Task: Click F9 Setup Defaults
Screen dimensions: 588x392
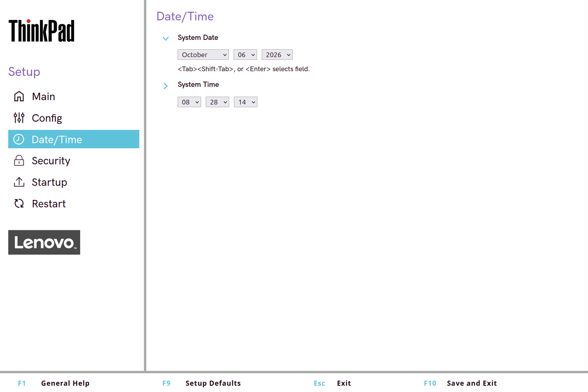Action: coord(201,383)
